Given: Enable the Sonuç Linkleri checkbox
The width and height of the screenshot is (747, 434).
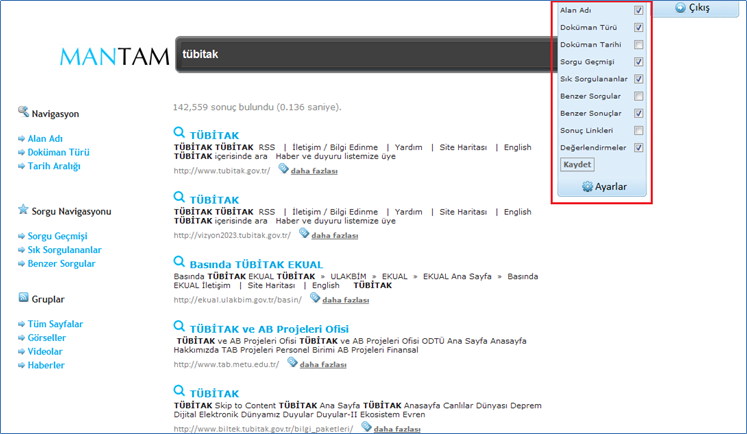Looking at the screenshot, I should [638, 131].
